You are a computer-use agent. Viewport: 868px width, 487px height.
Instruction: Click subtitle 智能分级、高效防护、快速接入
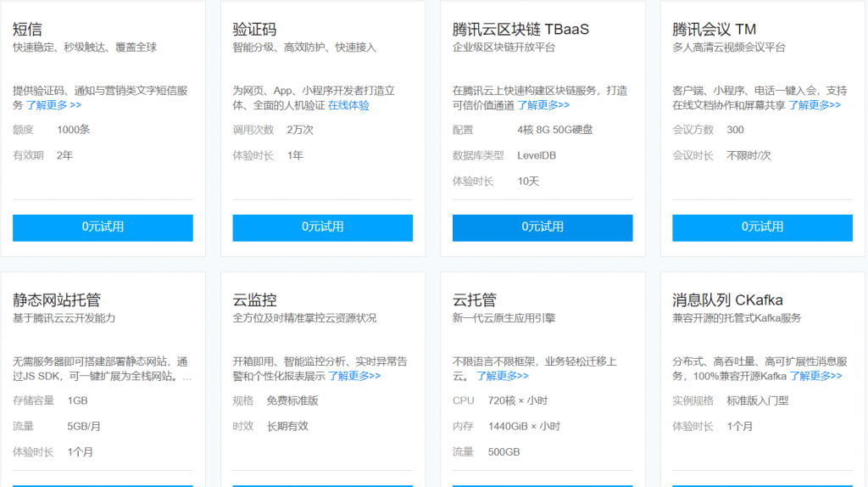coord(304,48)
